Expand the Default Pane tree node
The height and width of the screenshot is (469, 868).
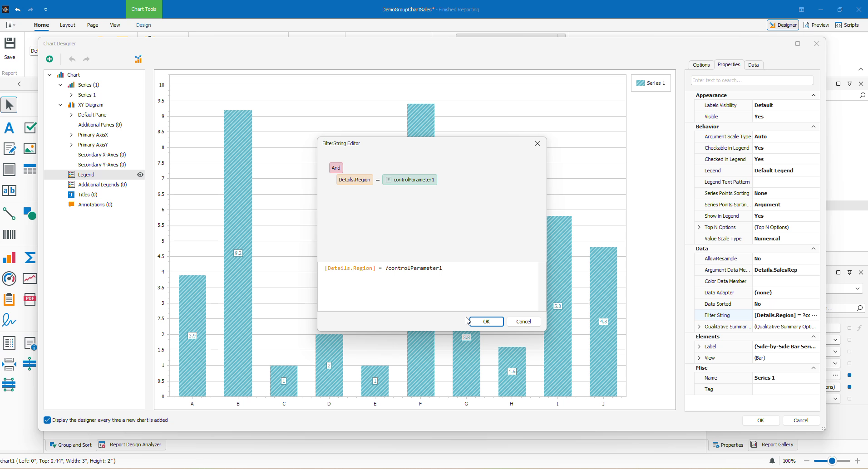[71, 115]
